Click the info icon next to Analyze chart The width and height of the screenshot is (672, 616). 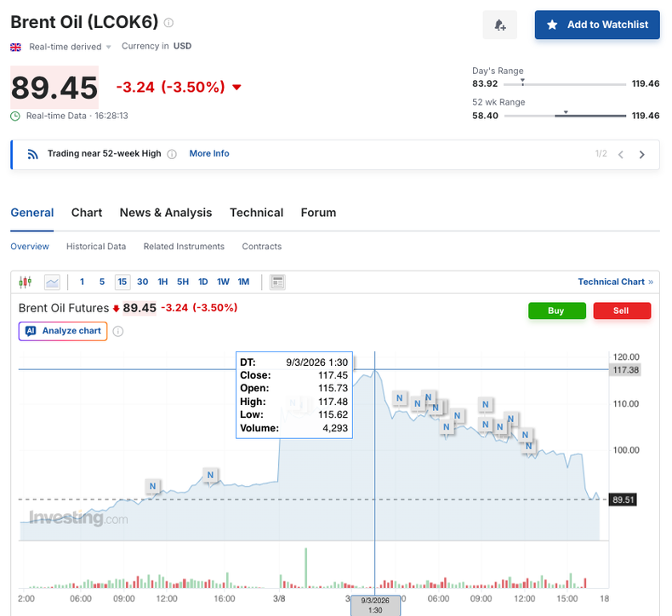pyautogui.click(x=118, y=331)
